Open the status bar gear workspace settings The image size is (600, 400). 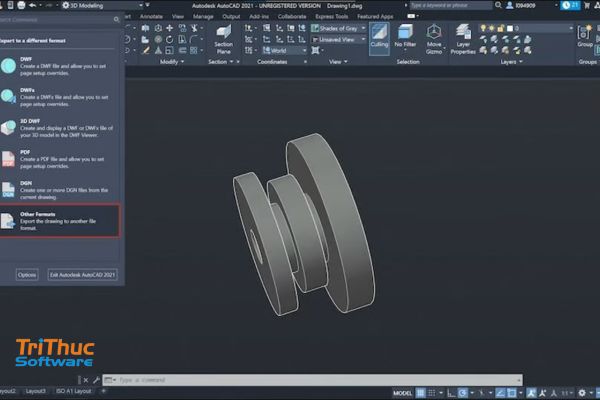(x=582, y=393)
